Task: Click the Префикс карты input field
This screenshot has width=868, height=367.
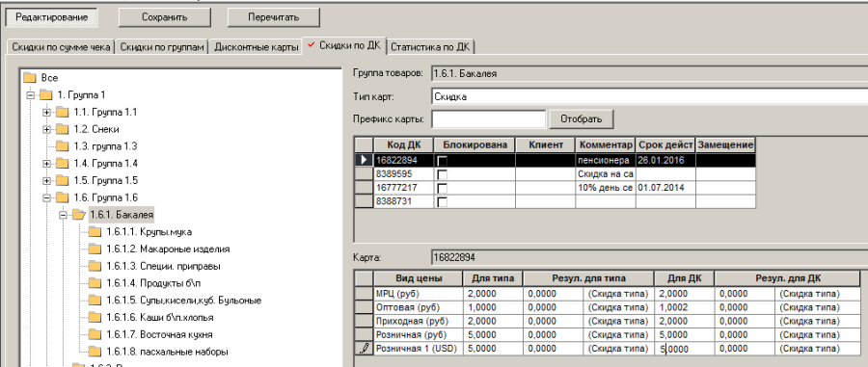Action: pos(489,118)
